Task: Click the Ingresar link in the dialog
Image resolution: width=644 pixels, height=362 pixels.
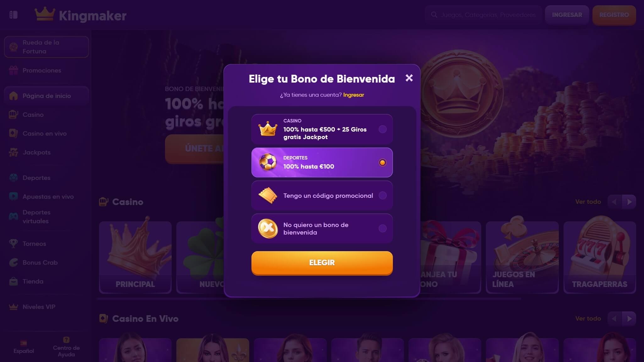Action: point(354,95)
